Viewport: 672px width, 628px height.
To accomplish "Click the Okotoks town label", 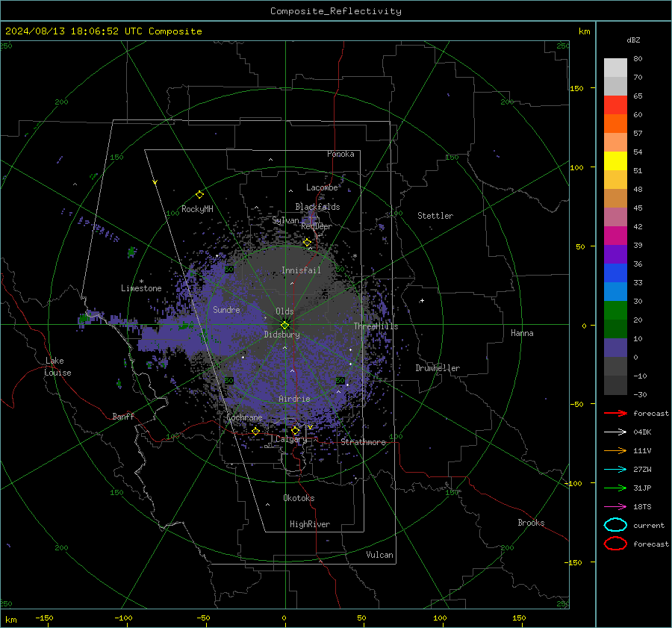I will tap(299, 498).
